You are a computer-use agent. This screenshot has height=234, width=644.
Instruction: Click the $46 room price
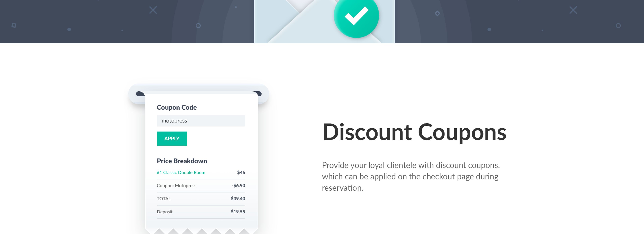pos(241,172)
